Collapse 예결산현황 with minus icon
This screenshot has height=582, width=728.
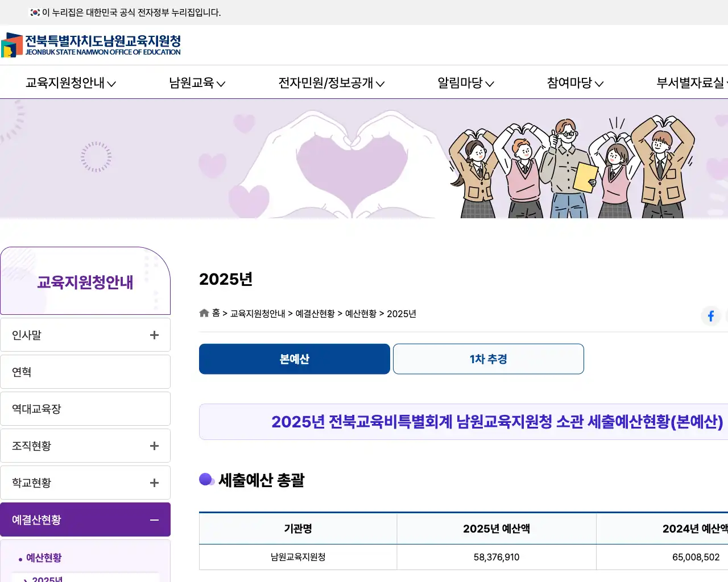[x=154, y=520]
